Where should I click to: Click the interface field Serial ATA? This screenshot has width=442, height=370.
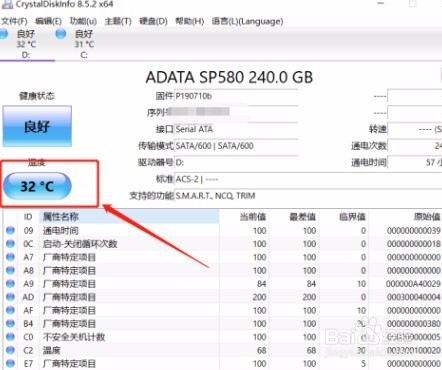[236, 129]
